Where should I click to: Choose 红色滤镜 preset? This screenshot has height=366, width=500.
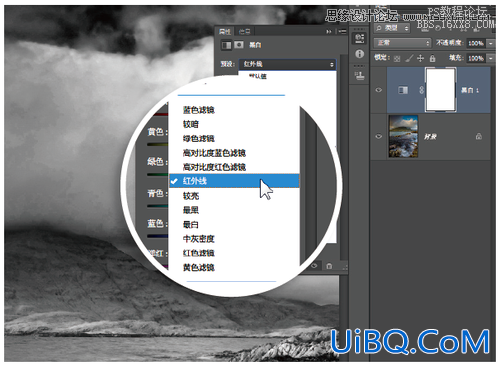pyautogui.click(x=198, y=253)
